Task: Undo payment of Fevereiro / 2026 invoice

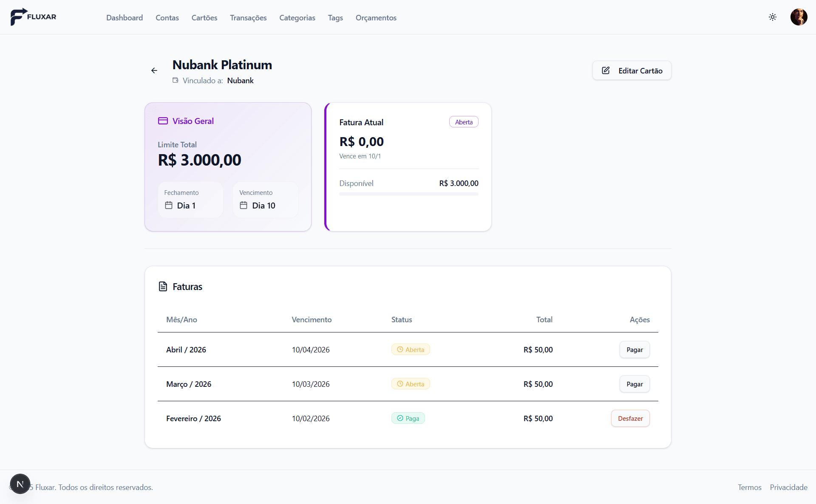Action: (x=630, y=419)
